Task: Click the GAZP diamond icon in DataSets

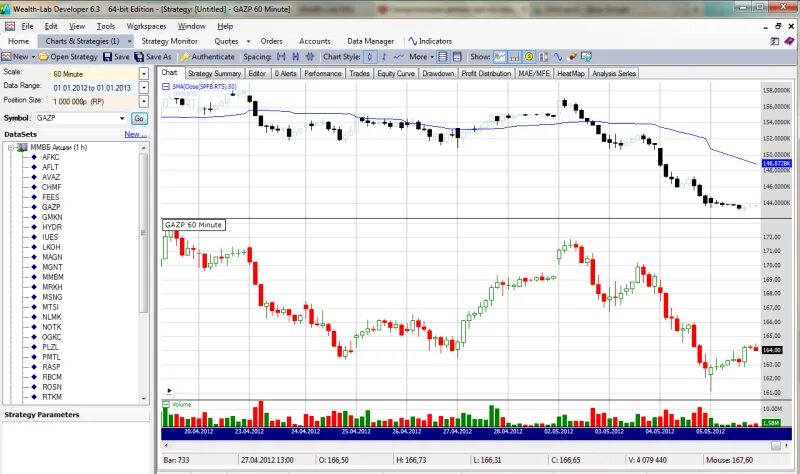Action: 34,207
